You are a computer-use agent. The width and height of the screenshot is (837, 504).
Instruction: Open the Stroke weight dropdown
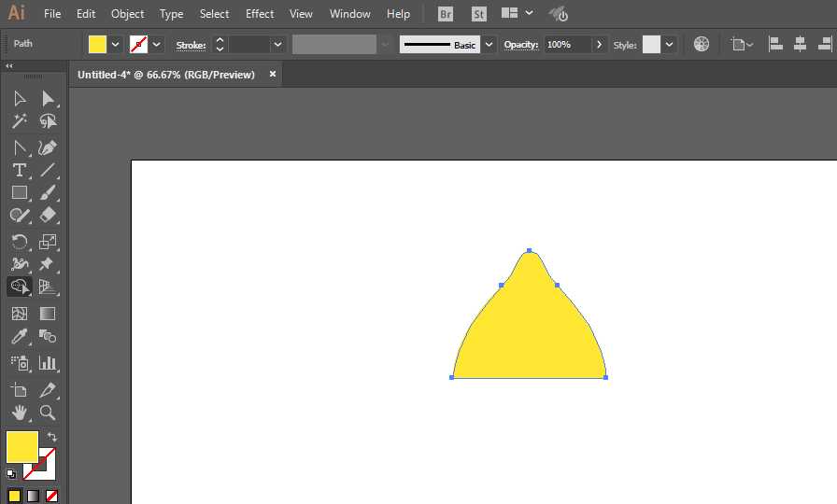pos(277,44)
